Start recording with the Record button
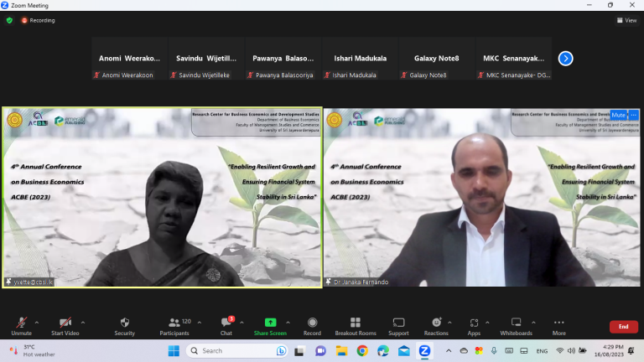The height and width of the screenshot is (362, 644). [x=312, y=325]
